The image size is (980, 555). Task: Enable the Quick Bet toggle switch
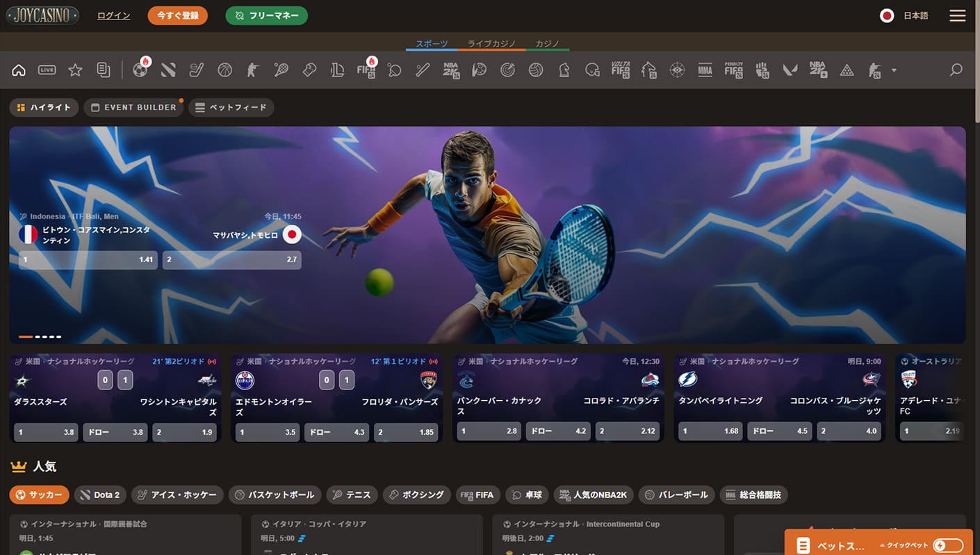click(x=948, y=545)
